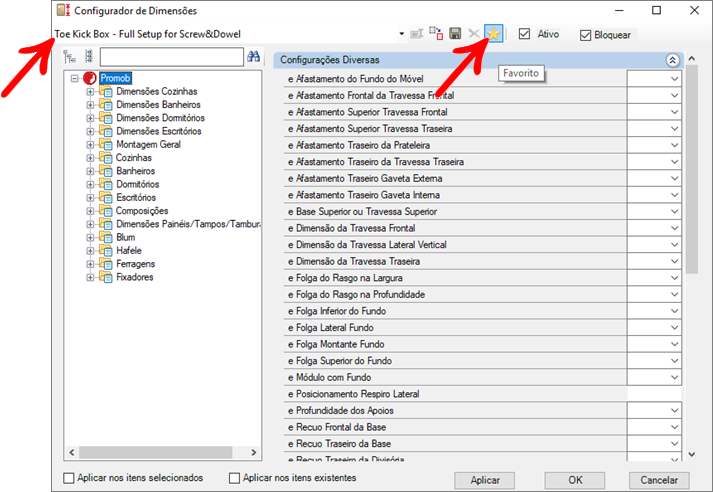Click the Favorito star icon
The height and width of the screenshot is (492, 713).
(x=493, y=34)
